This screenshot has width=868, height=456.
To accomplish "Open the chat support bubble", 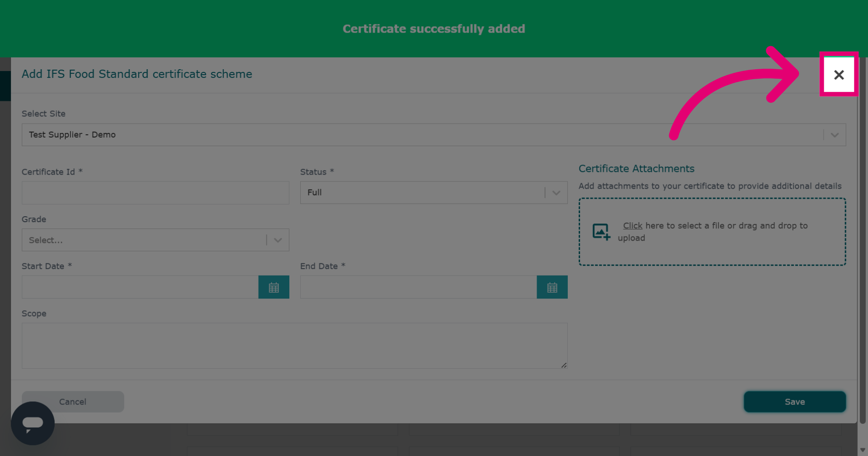I will (x=33, y=423).
